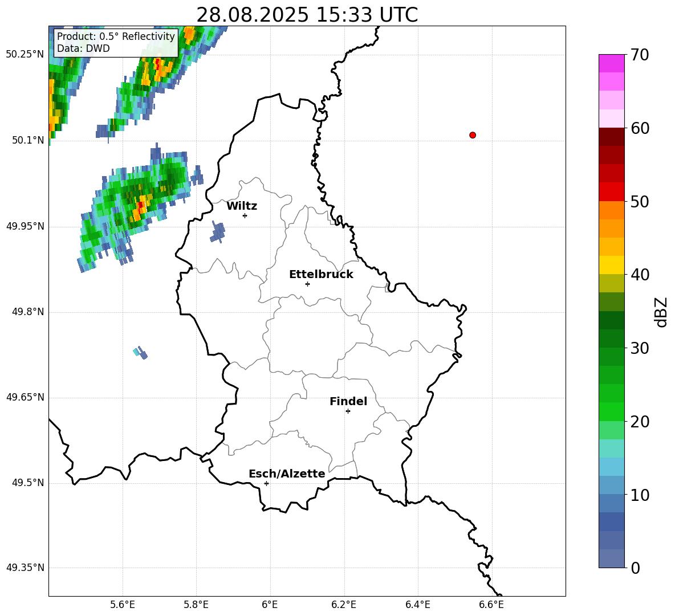Click the Esch/Alzette station cross marker
Image resolution: width=675 pixels, height=616 pixels.
pyautogui.click(x=266, y=483)
